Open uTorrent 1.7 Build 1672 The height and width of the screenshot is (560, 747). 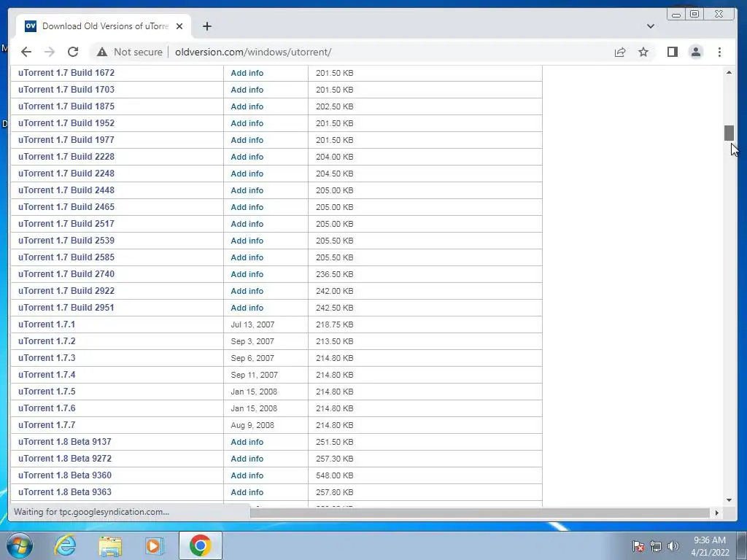pyautogui.click(x=66, y=73)
